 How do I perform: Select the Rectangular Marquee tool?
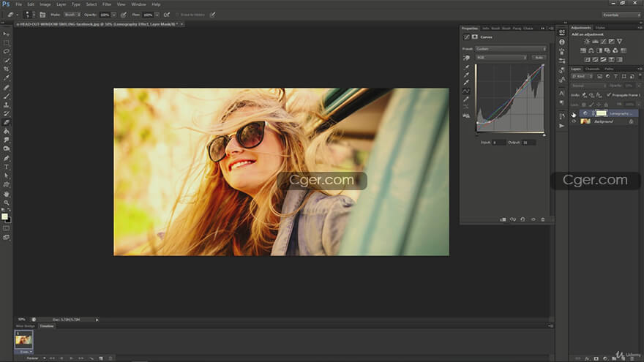(x=6, y=43)
